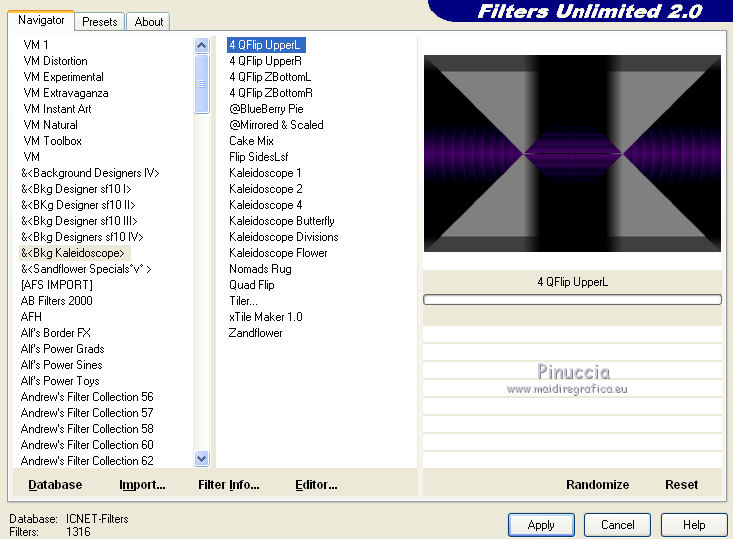The height and width of the screenshot is (539, 733).
Task: Select Alf's Power Toys category
Action: 60,381
